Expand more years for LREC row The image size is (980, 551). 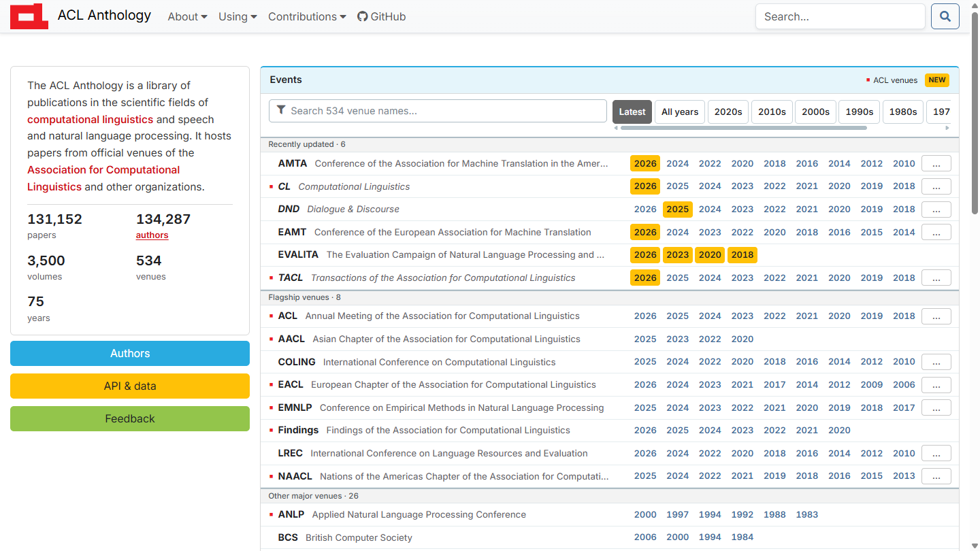click(936, 453)
